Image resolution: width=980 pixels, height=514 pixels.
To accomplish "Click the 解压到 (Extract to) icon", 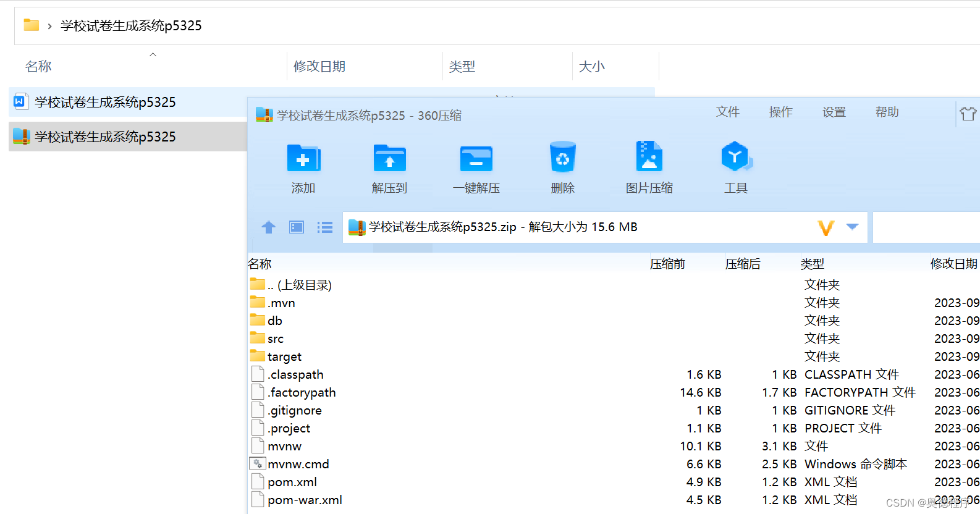I will [x=390, y=158].
